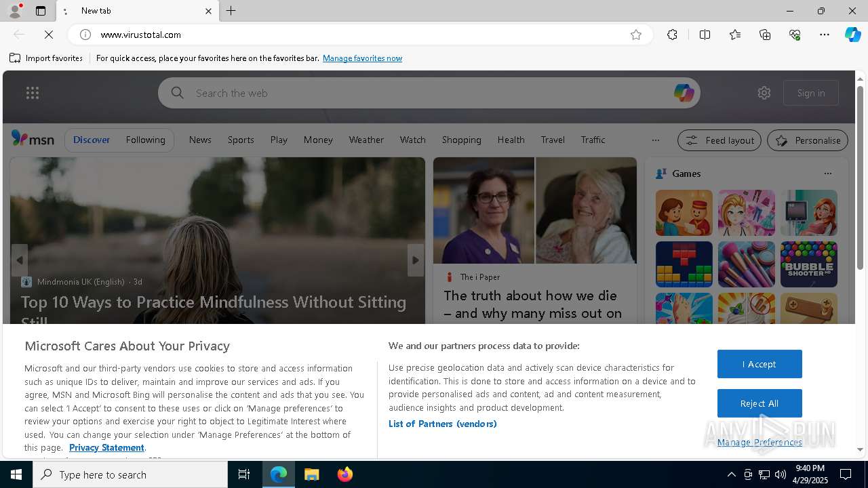Image resolution: width=868 pixels, height=488 pixels.
Task: Open the Money section
Action: tap(318, 140)
